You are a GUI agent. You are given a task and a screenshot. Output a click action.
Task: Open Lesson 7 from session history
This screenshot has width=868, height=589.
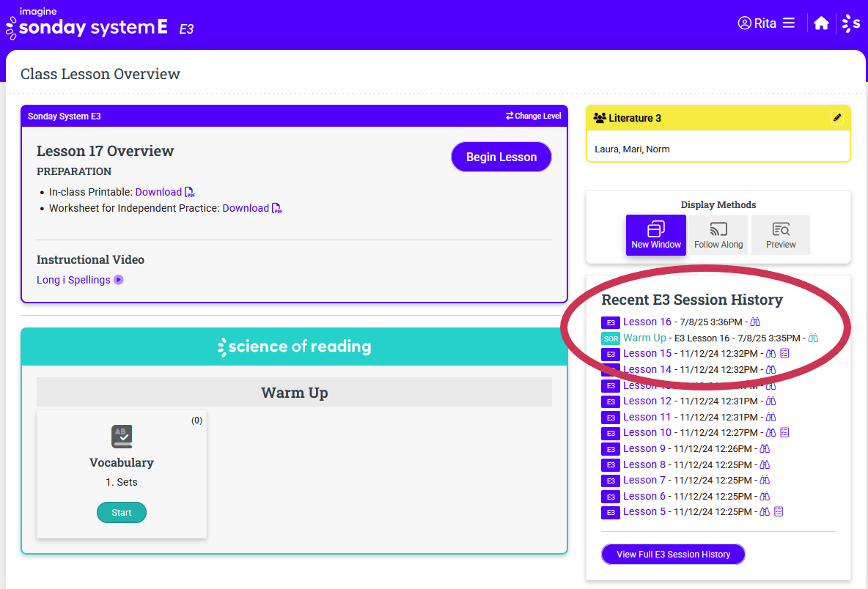click(644, 480)
